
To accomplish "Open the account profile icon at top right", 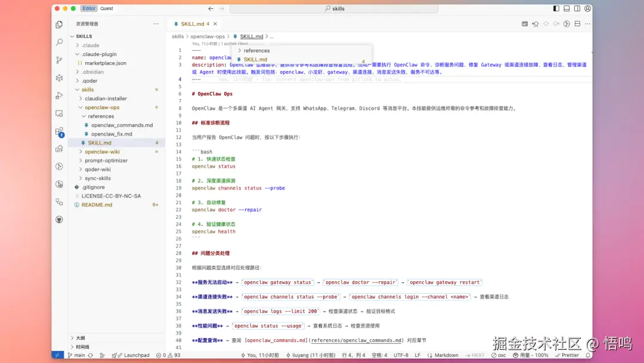I will (588, 9).
